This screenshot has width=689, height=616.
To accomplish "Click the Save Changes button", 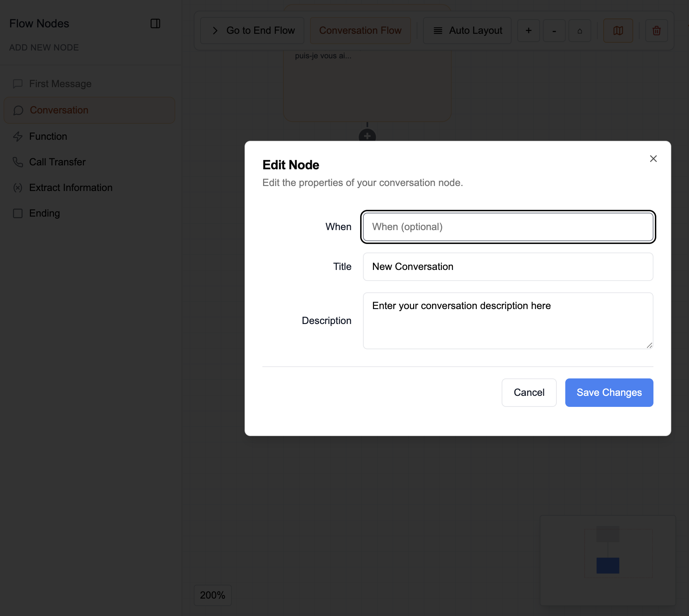I will coord(609,393).
